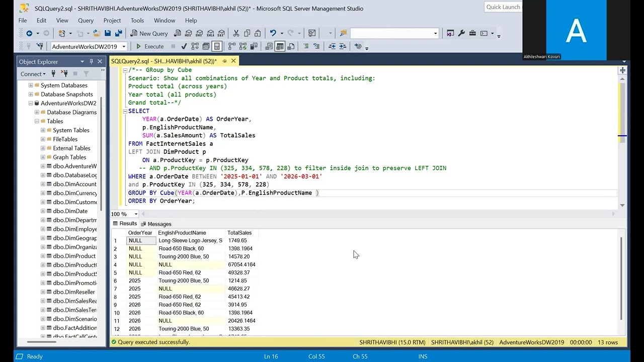Click the Quick Launch search box
Image resolution: width=644 pixels, height=362 pixels.
[x=503, y=7]
